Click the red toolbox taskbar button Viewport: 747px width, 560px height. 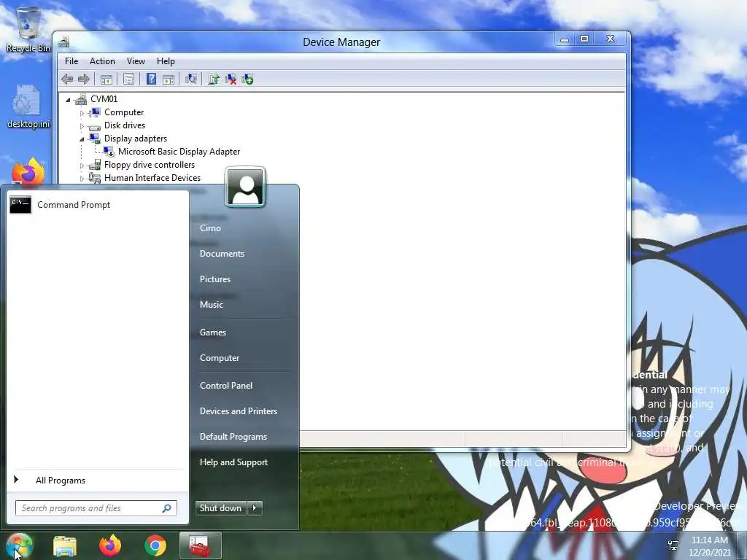(x=200, y=545)
